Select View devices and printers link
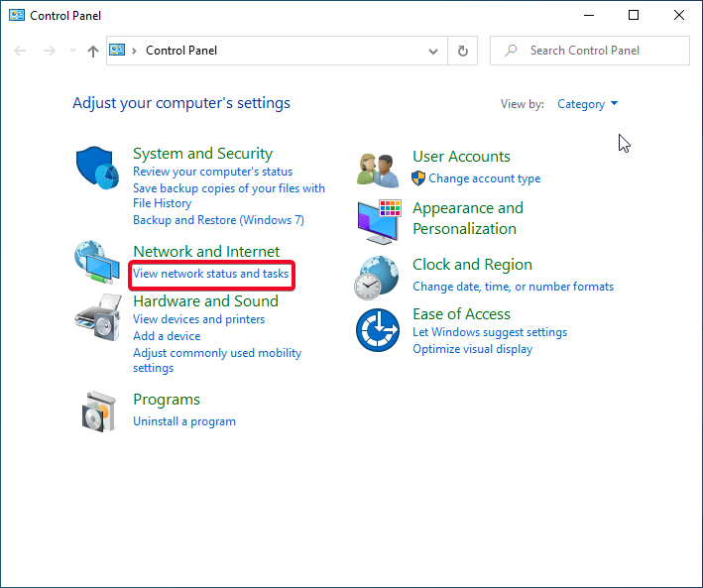This screenshot has width=703, height=588. click(198, 319)
